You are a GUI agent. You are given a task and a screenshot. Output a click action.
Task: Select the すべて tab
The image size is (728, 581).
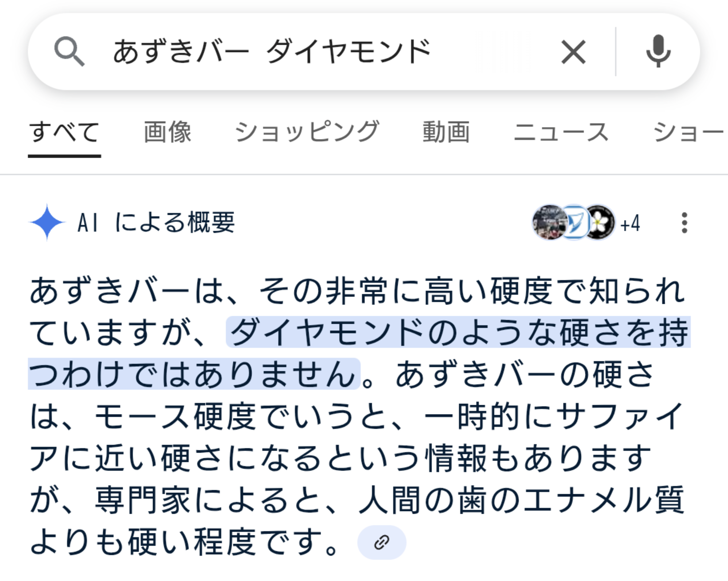point(64,132)
